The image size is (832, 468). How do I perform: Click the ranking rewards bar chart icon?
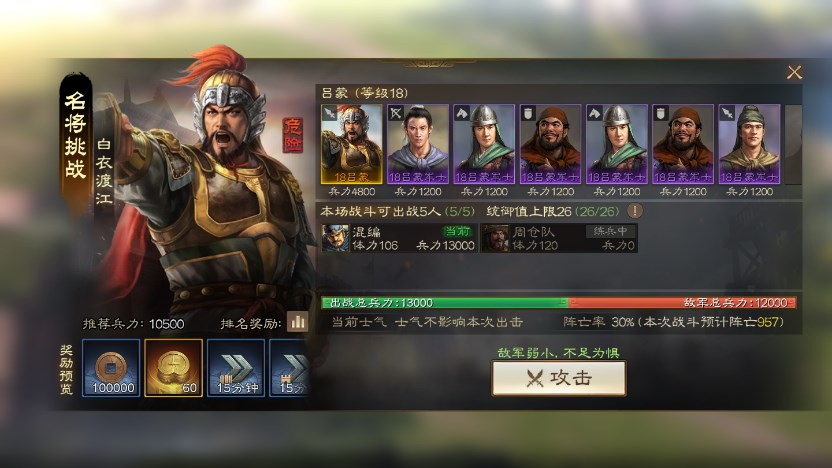[297, 322]
